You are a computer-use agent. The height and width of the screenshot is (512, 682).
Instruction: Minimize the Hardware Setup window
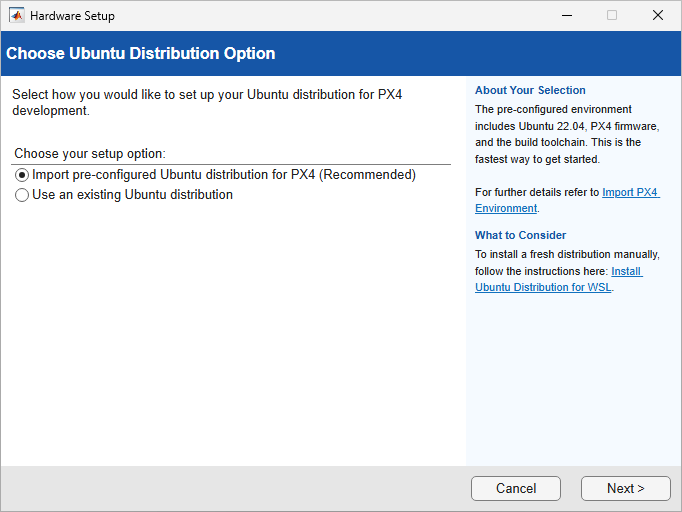pyautogui.click(x=567, y=15)
